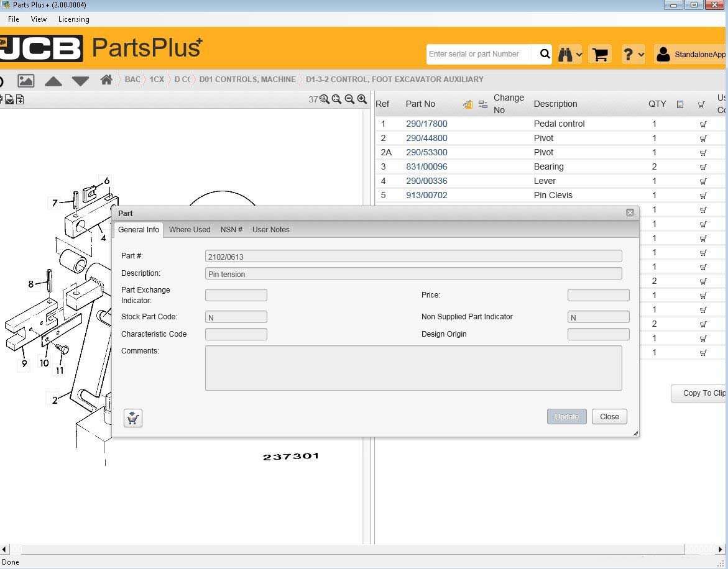Click the add page document icon

coord(20,99)
